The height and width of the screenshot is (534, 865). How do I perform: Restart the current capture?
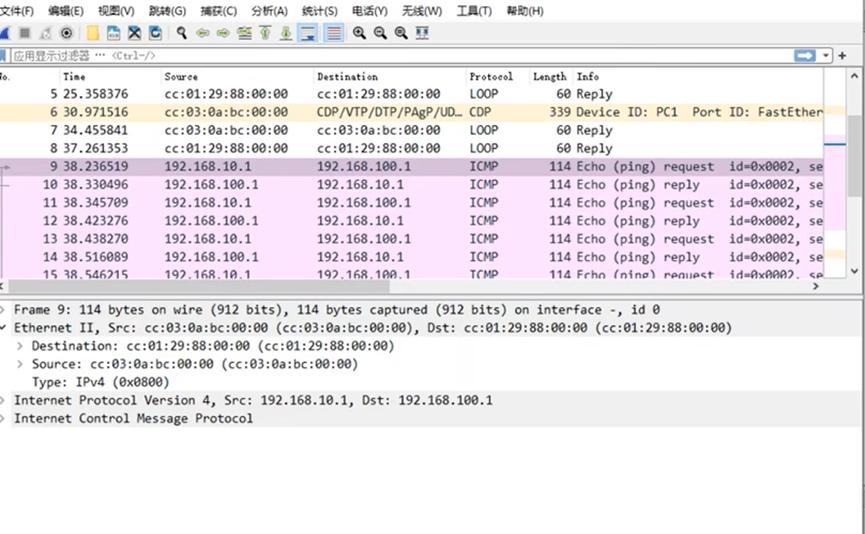pos(46,33)
